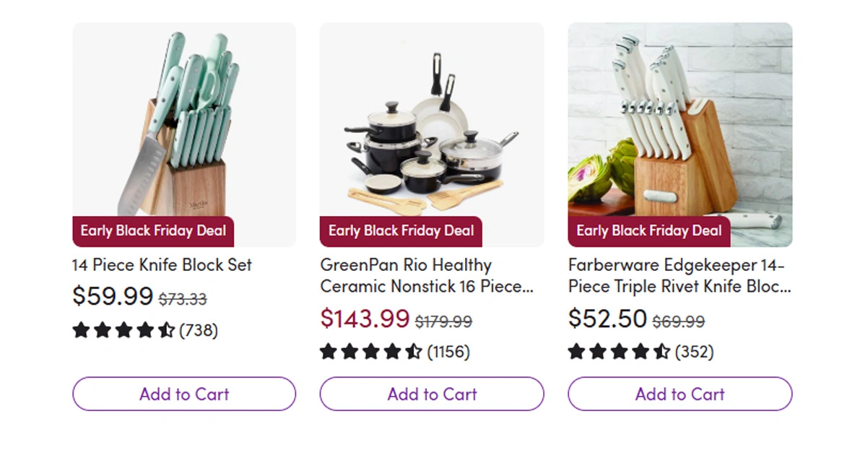Open the GreenPan Rio Healthy Ceramic Nonstick link
This screenshot has width=868, height=458.
click(x=427, y=276)
